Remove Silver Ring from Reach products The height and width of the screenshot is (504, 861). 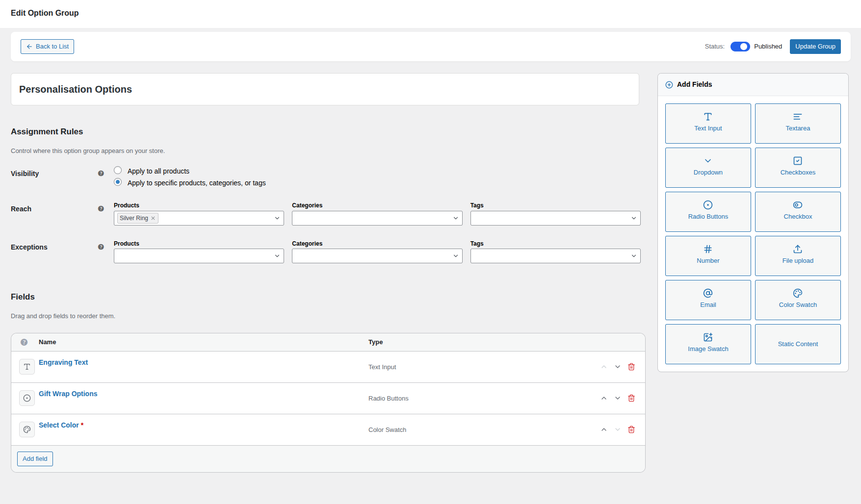[153, 218]
